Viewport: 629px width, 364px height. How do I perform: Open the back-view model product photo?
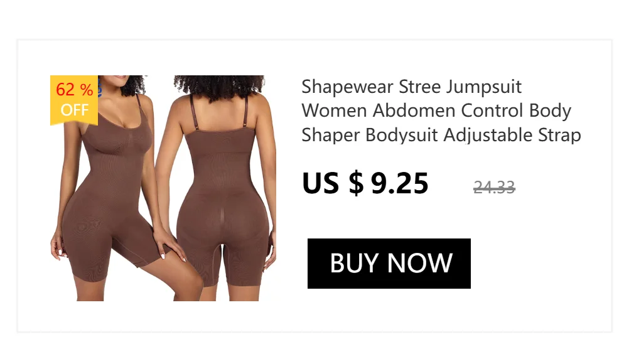point(223,188)
